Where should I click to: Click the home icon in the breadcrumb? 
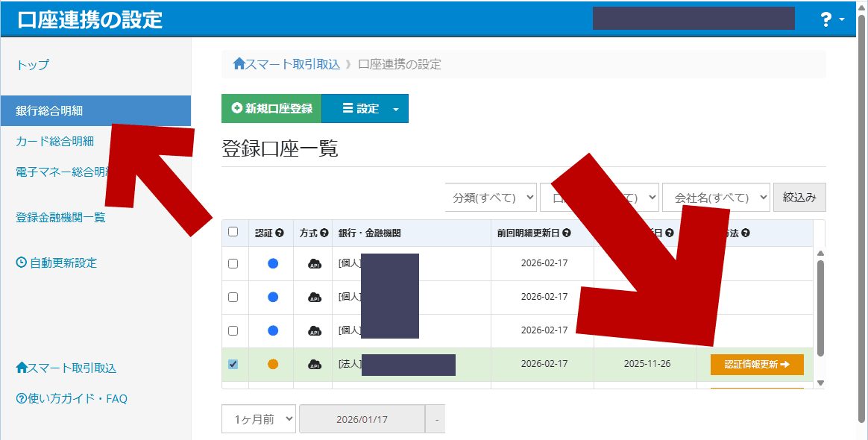239,64
